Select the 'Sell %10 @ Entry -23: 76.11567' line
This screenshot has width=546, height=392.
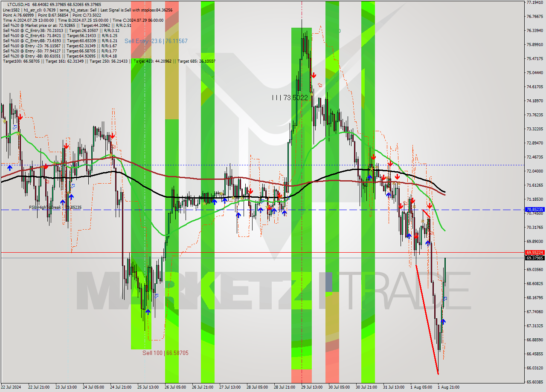60,46
